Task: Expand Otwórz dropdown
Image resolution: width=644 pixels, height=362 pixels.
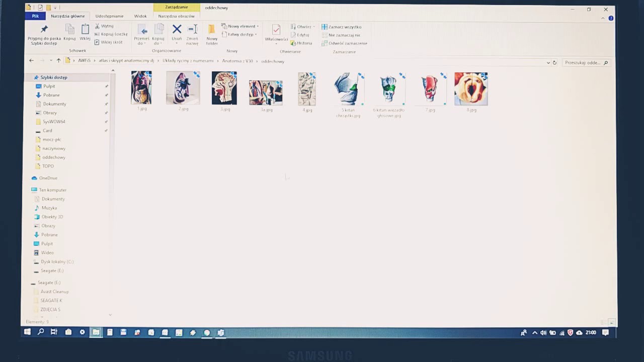Action: tap(303, 27)
